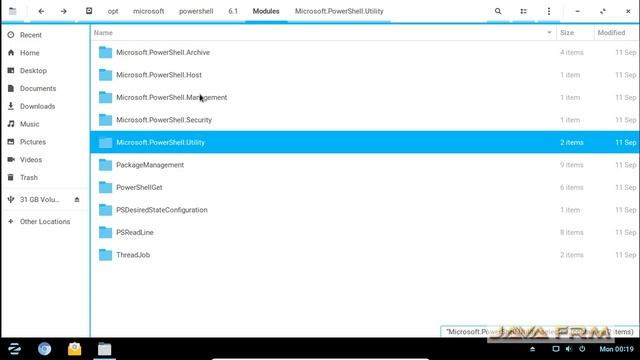This screenshot has width=640, height=360.
Task: Click the selected Microsoft.PowerShell.Utility folder icon
Action: (x=105, y=142)
